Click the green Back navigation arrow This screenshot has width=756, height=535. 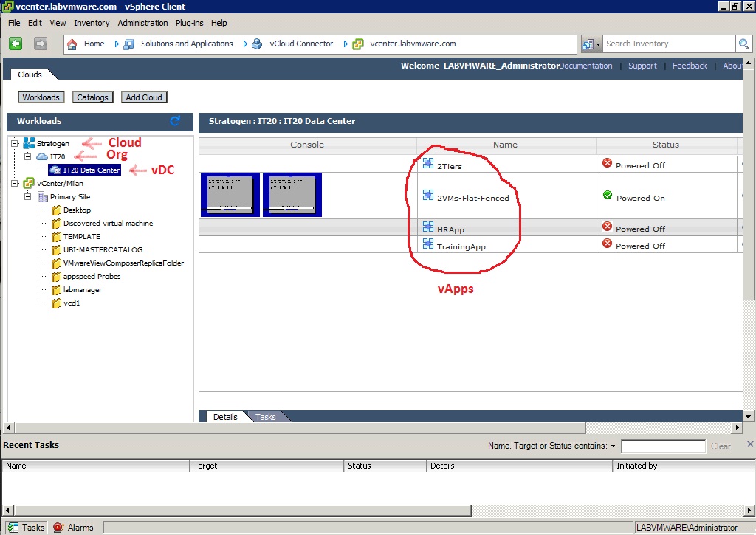tap(16, 44)
